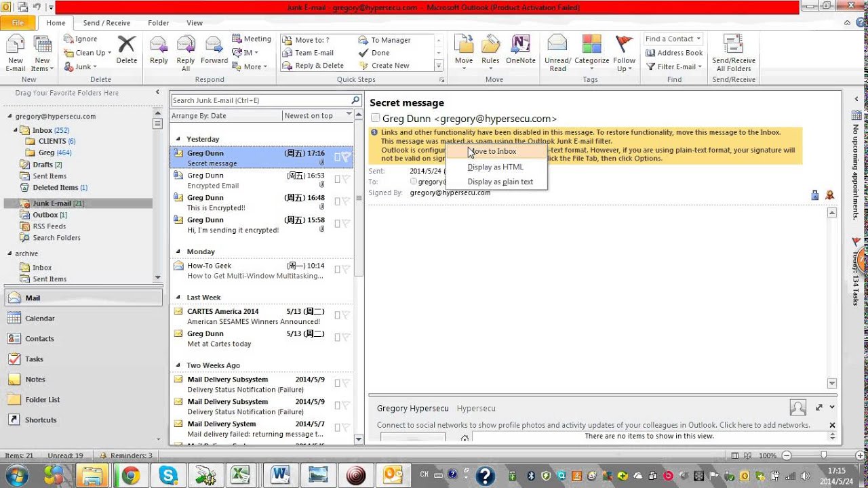Open the Filter E-mail dropdown
868x488 pixels.
click(674, 66)
